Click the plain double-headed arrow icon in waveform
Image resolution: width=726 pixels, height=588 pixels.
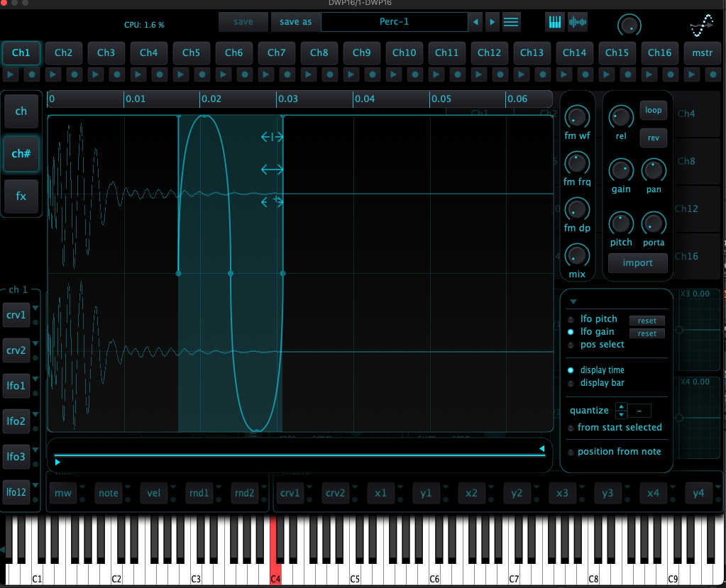272,170
